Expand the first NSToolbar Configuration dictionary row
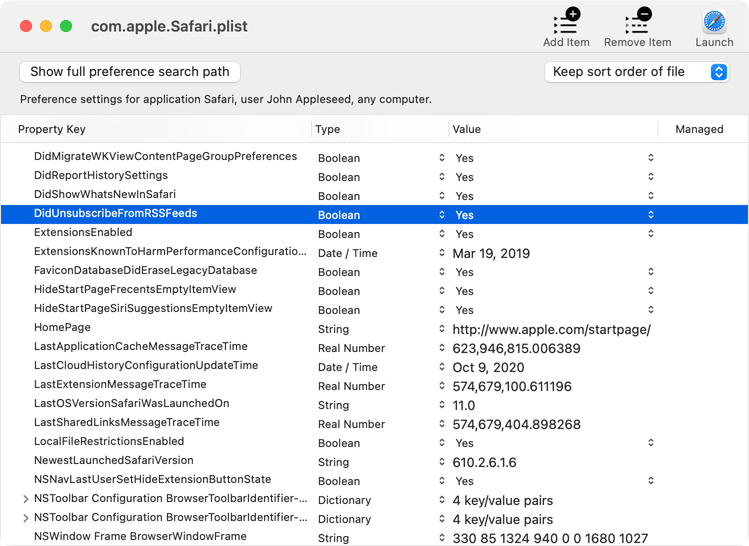 (26, 499)
